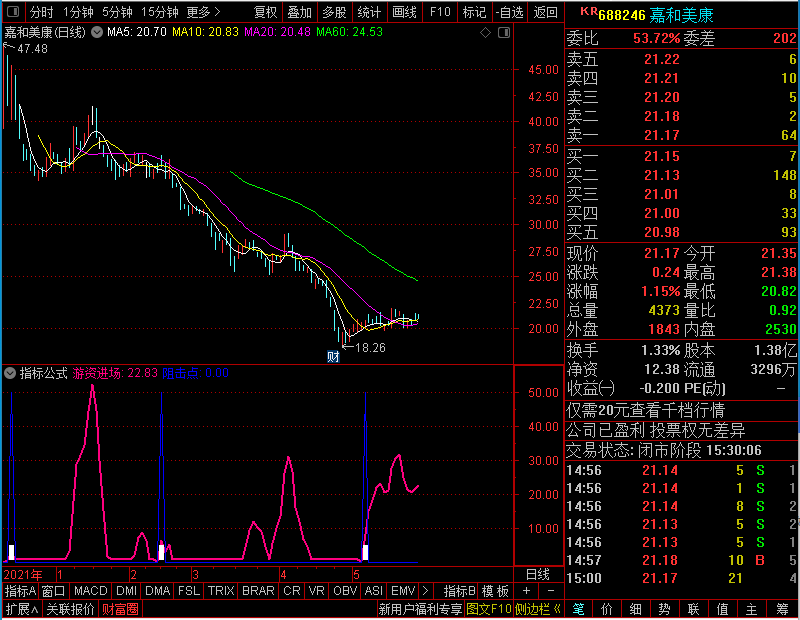This screenshot has width=800, height=620.
Task: Click the 财 finance marker on chart
Action: tap(333, 357)
